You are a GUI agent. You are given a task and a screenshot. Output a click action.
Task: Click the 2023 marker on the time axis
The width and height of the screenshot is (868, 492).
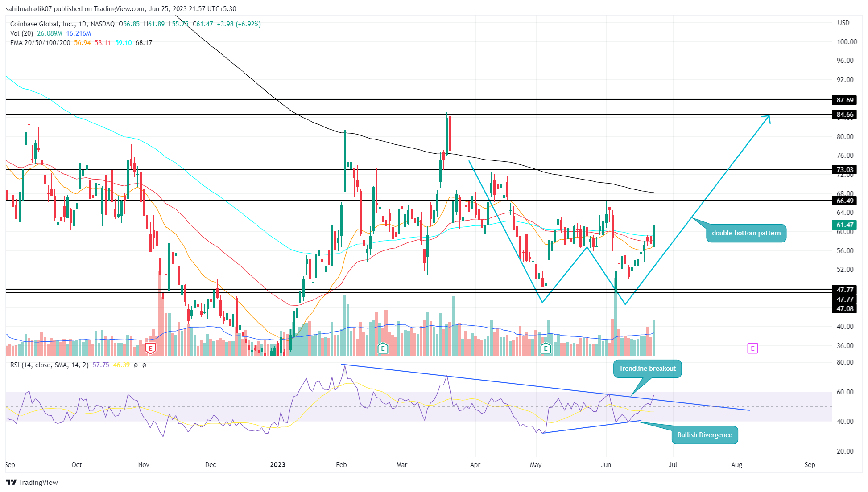[277, 464]
